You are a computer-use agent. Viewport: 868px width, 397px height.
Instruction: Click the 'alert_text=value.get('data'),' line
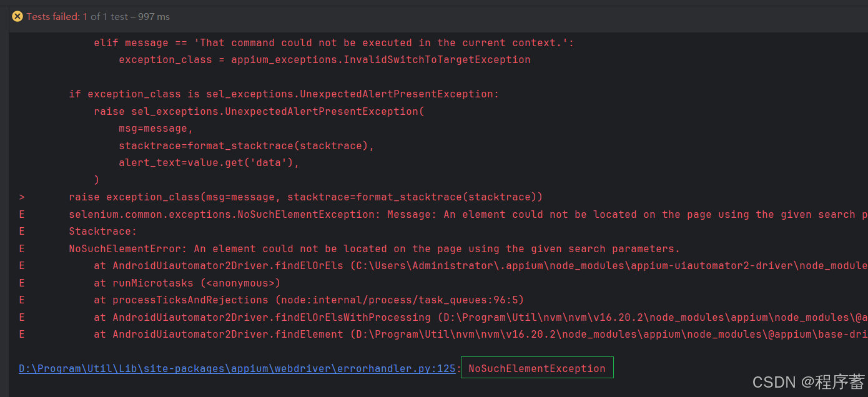[x=209, y=162]
